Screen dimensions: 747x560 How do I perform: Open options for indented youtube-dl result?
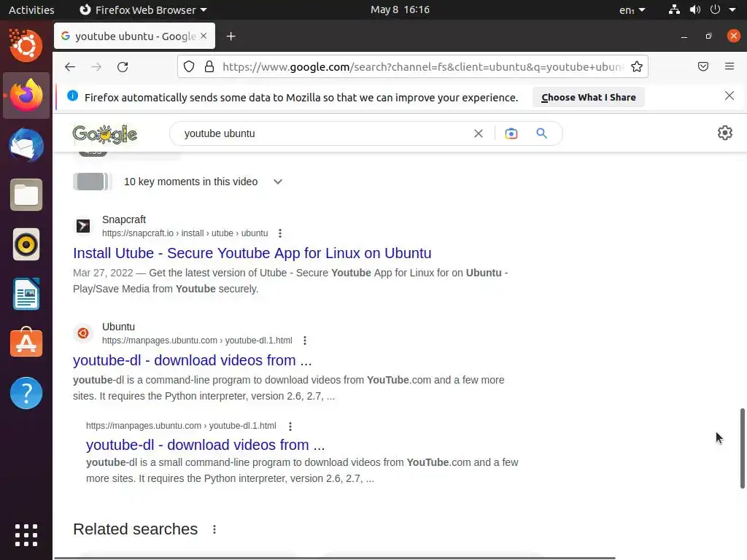(290, 426)
